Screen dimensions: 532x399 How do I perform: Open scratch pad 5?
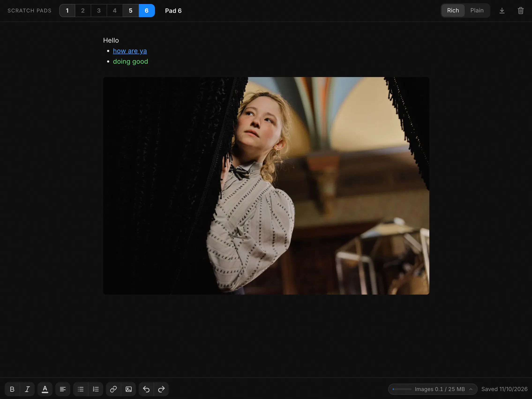(131, 11)
